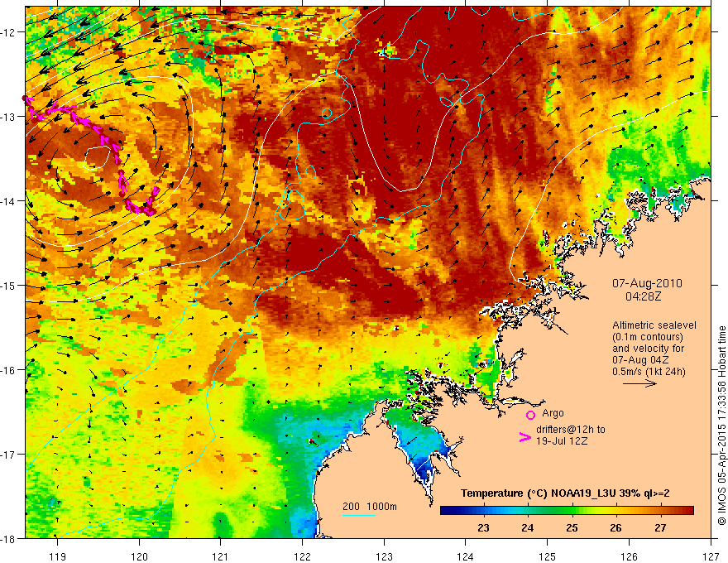This screenshot has width=728, height=563.
Task: Click the latitude label -15
Action: point(8,286)
